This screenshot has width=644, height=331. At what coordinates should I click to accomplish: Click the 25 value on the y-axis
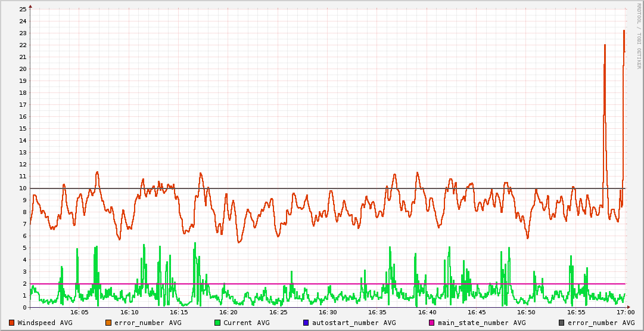tap(23, 10)
